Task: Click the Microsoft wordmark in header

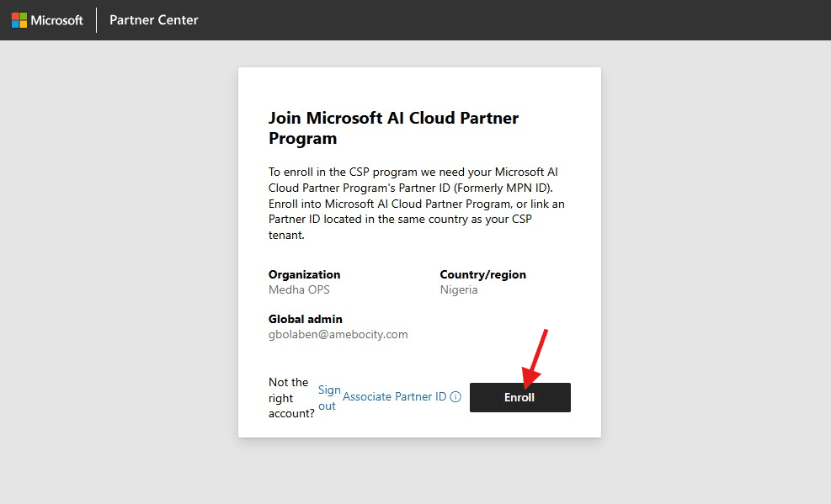Action: click(56, 20)
